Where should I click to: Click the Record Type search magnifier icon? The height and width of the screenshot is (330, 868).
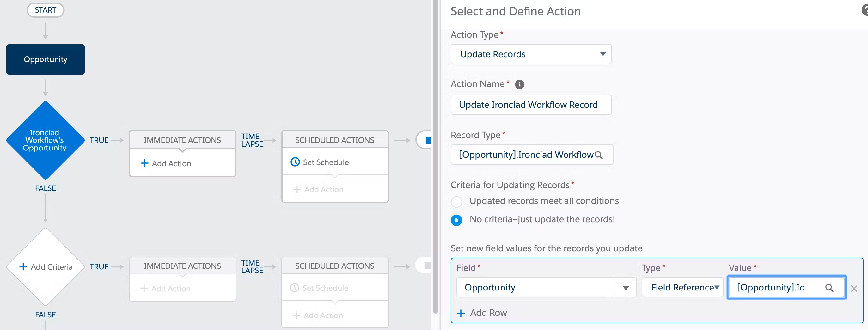pyautogui.click(x=598, y=155)
